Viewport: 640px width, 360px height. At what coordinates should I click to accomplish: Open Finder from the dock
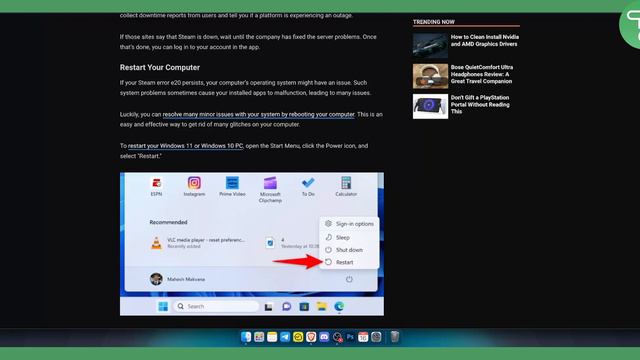coord(246,337)
